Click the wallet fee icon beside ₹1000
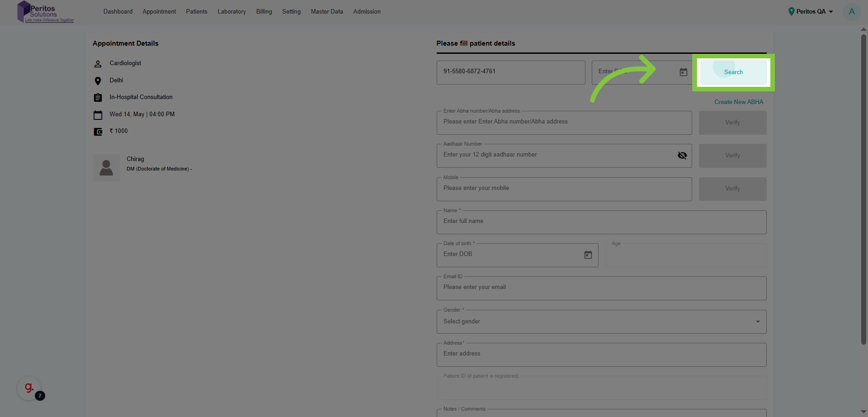This screenshot has height=417, width=868. (x=98, y=132)
